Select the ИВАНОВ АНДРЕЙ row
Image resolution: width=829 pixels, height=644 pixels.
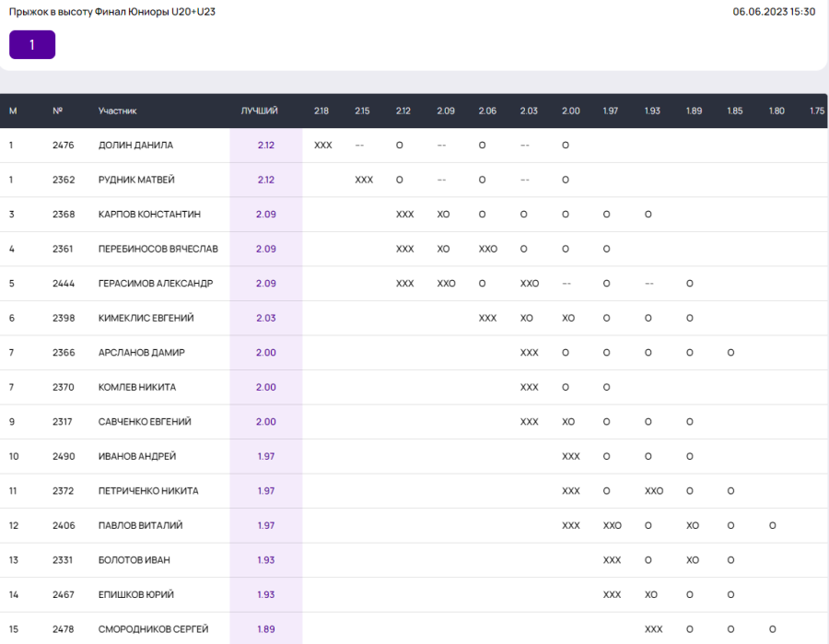[137, 456]
